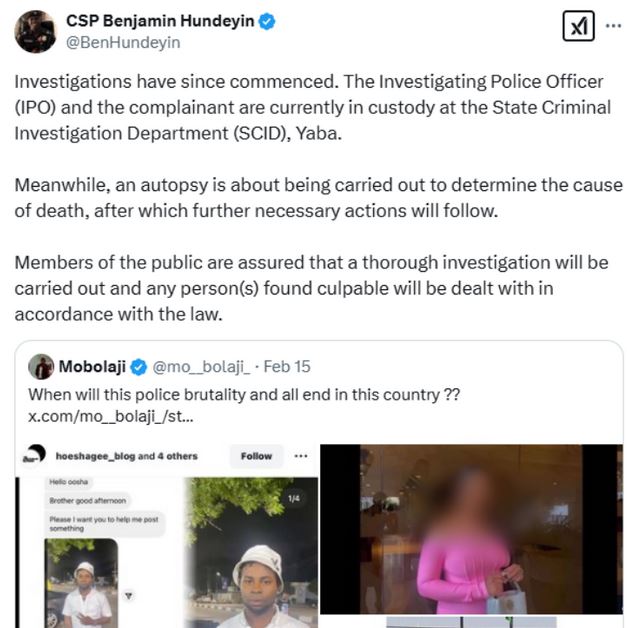Open CSP Benjamin Hundeyin's profile picture
The height and width of the screenshot is (628, 627).
coord(35,32)
